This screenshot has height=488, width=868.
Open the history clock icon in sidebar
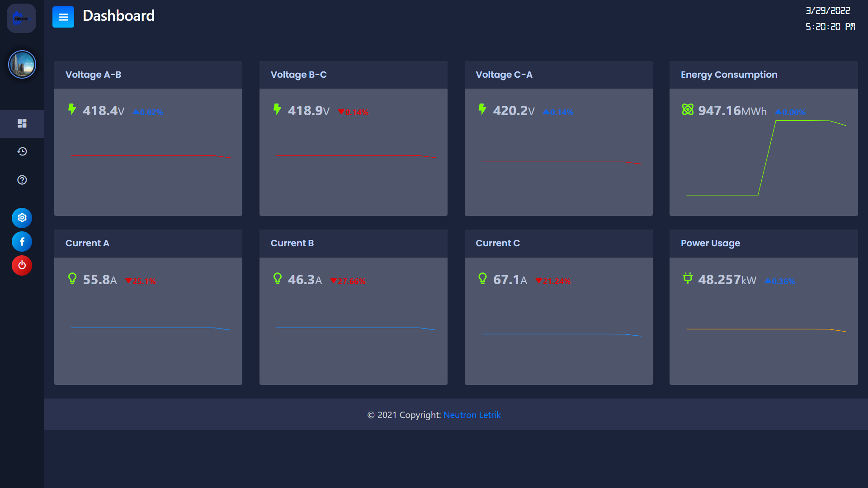click(22, 151)
